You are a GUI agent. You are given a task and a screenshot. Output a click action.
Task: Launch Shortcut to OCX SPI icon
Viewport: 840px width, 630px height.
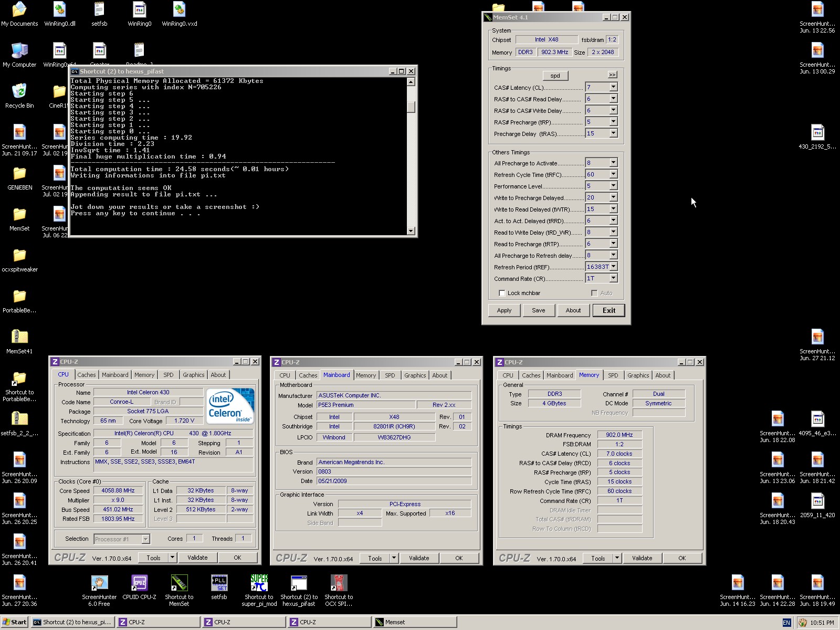(x=339, y=591)
